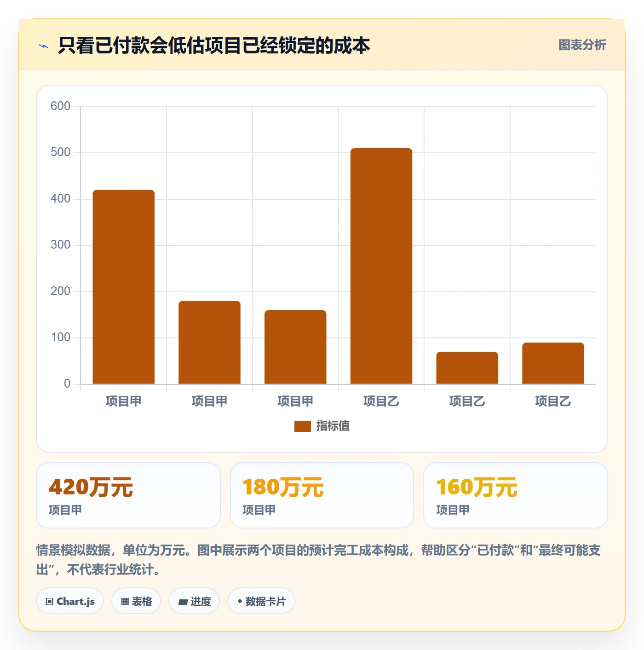Open the 420万元 data card
The width and height of the screenshot is (644, 650).
[128, 495]
